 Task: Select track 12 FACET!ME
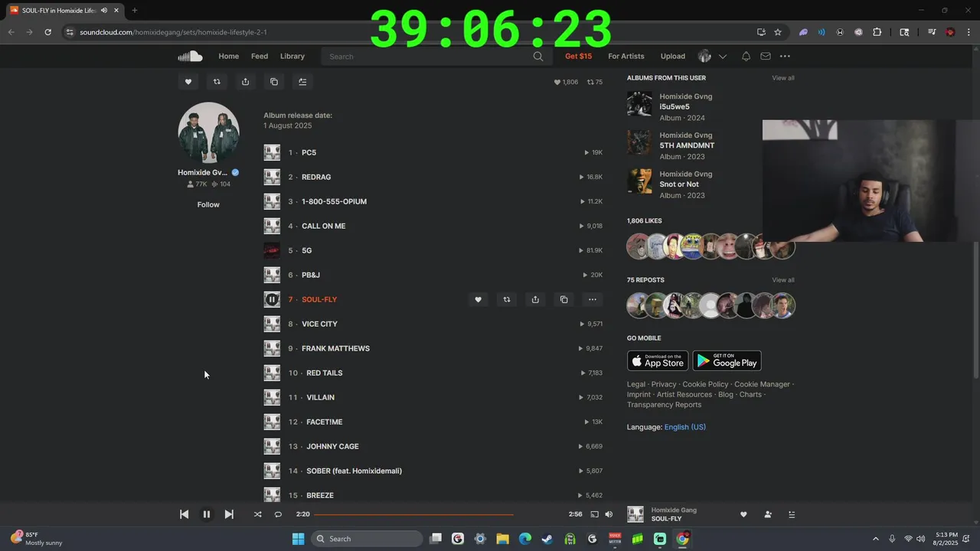click(x=325, y=422)
